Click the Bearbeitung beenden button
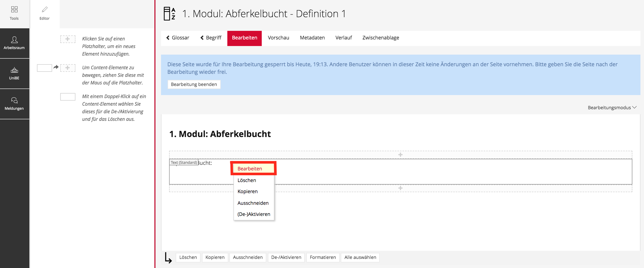The height and width of the screenshot is (268, 644). 194,84
